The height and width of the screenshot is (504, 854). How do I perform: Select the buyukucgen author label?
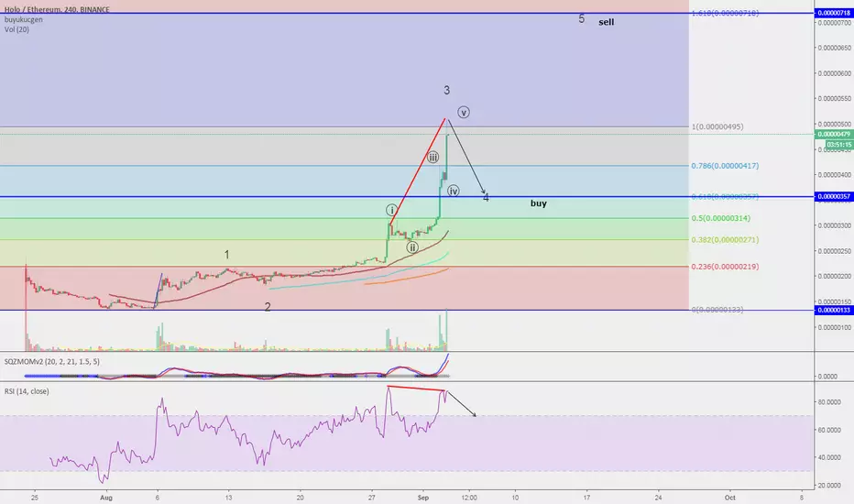[x=24, y=19]
